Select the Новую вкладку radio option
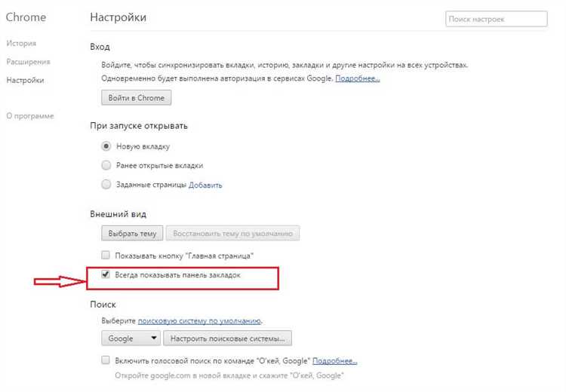Screen dimensions: 566x392 (x=106, y=146)
